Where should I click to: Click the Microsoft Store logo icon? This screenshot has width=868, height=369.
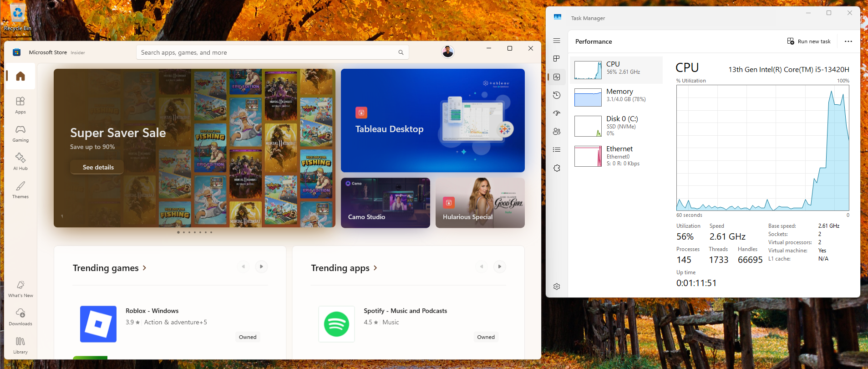17,52
